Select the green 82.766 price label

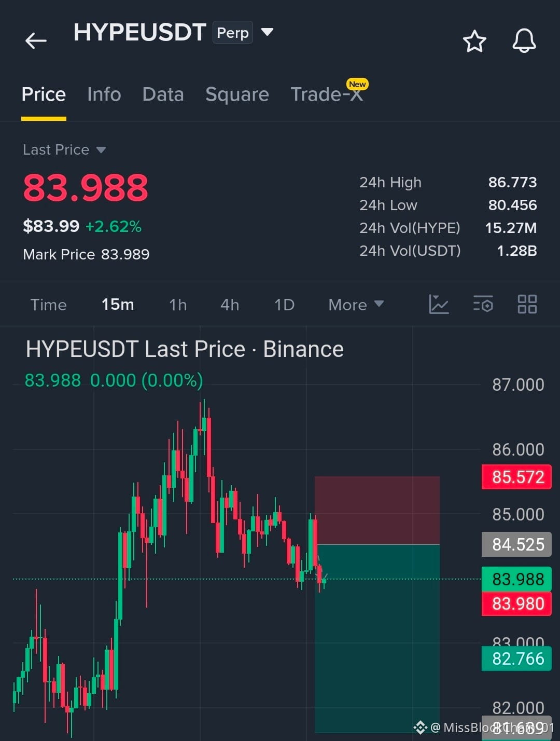pos(516,658)
